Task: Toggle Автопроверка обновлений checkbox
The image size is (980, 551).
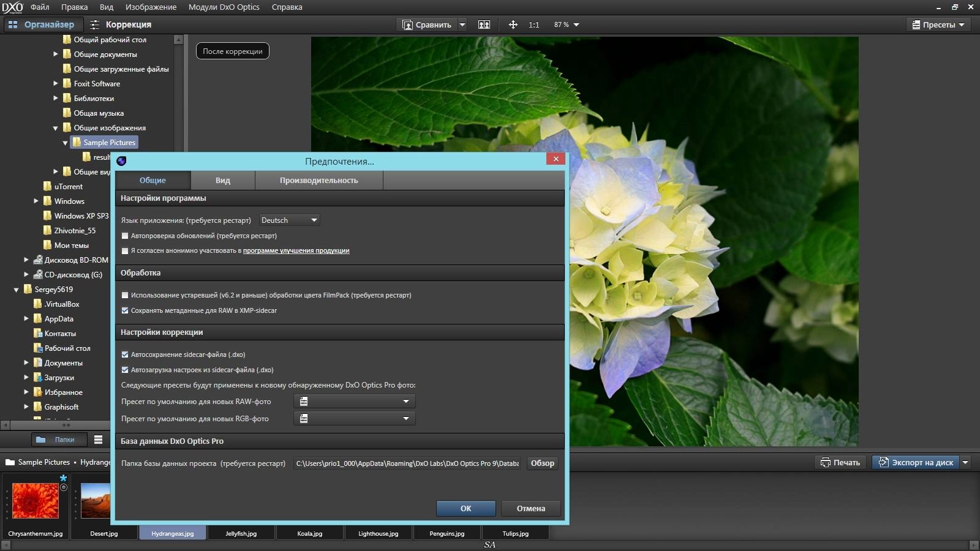Action: point(125,236)
